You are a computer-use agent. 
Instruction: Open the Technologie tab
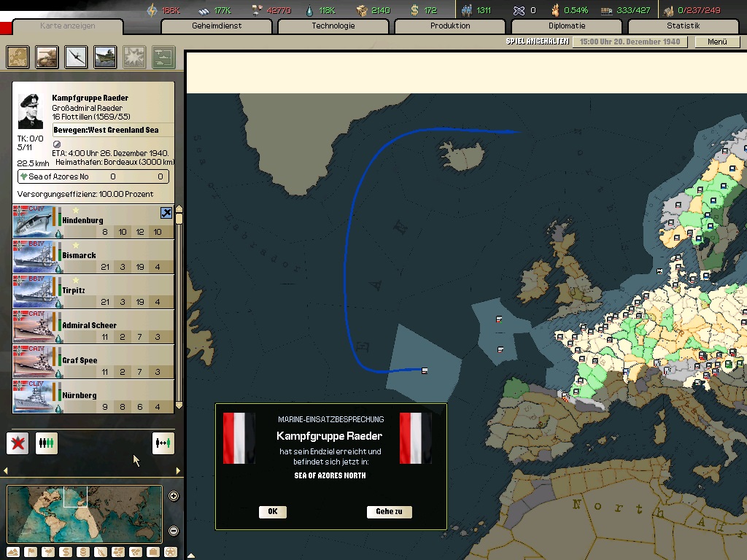(333, 26)
